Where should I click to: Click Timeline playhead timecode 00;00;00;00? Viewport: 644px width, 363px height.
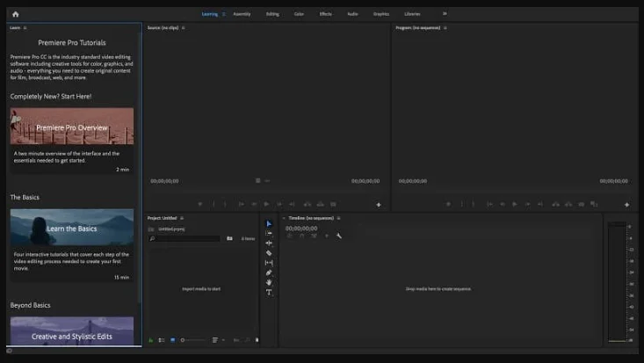coord(301,229)
